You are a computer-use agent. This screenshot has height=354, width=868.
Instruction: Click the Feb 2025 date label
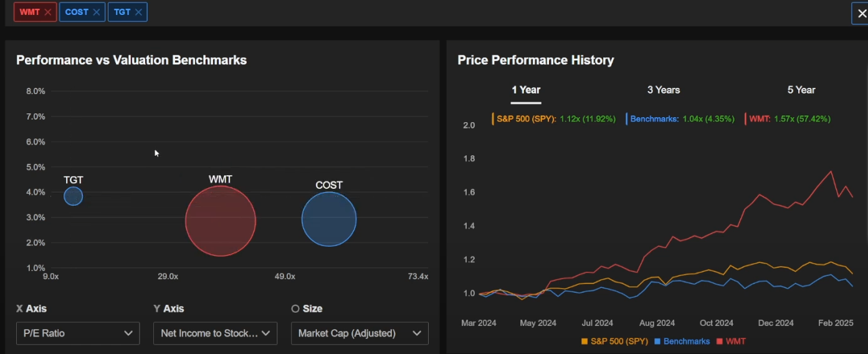coord(836,323)
